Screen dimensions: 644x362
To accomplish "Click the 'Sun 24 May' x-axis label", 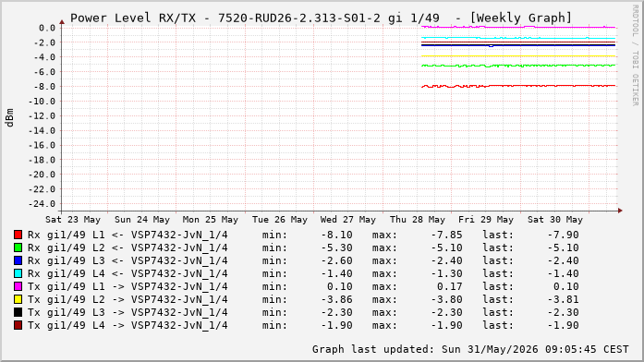I will [x=142, y=220].
